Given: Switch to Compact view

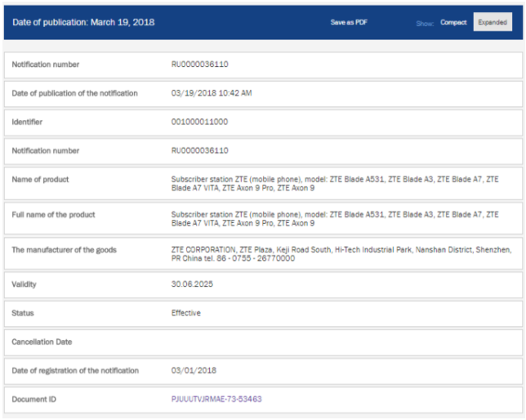Looking at the screenshot, I should [x=453, y=22].
